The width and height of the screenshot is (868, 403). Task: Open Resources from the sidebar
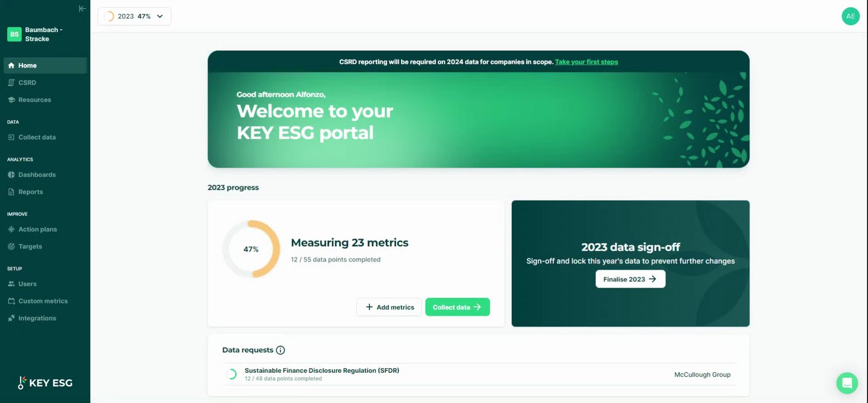(45, 100)
